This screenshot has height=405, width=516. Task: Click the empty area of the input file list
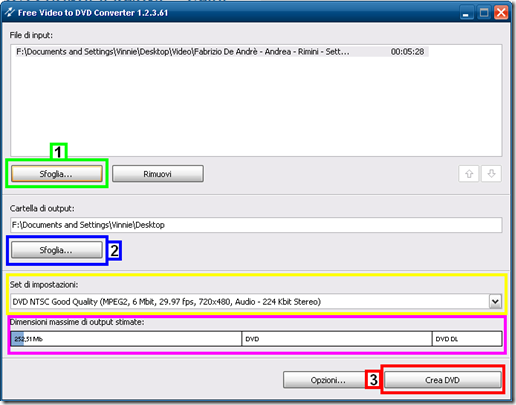tap(256, 107)
